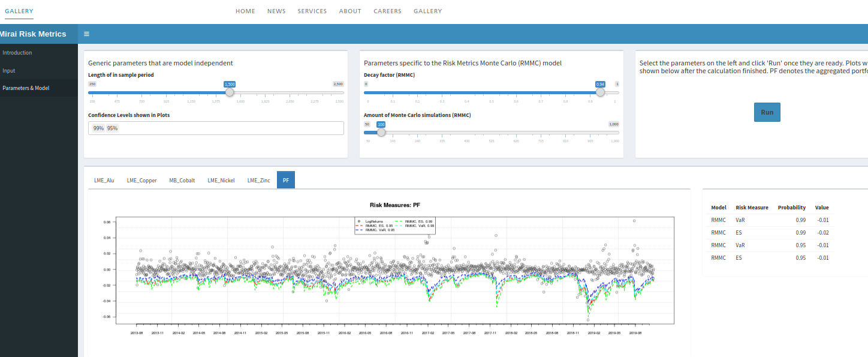Screen dimensions: 868x357
Task: Click into the confidence levels input field
Action: pyautogui.click(x=216, y=128)
